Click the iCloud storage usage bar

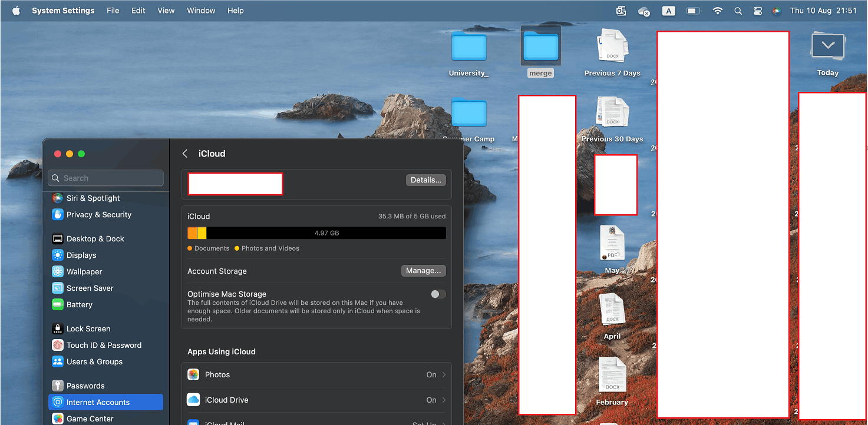[316, 233]
